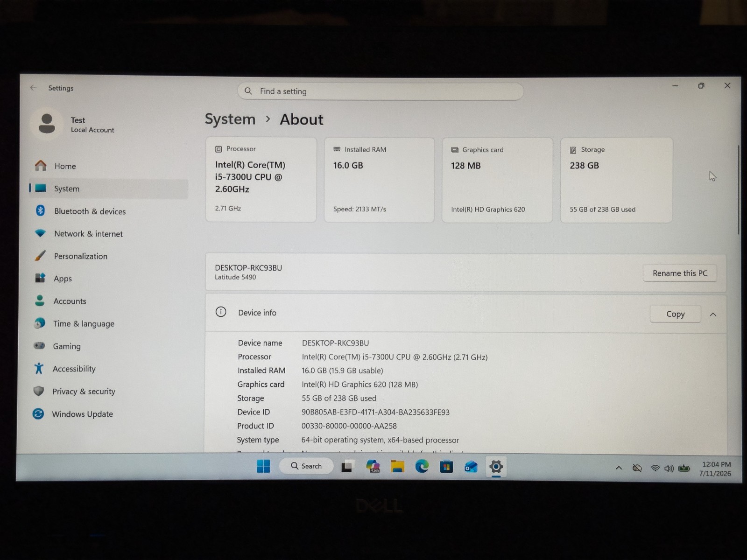The image size is (747, 560).
Task: Click the Gaming controller icon
Action: pyautogui.click(x=39, y=345)
